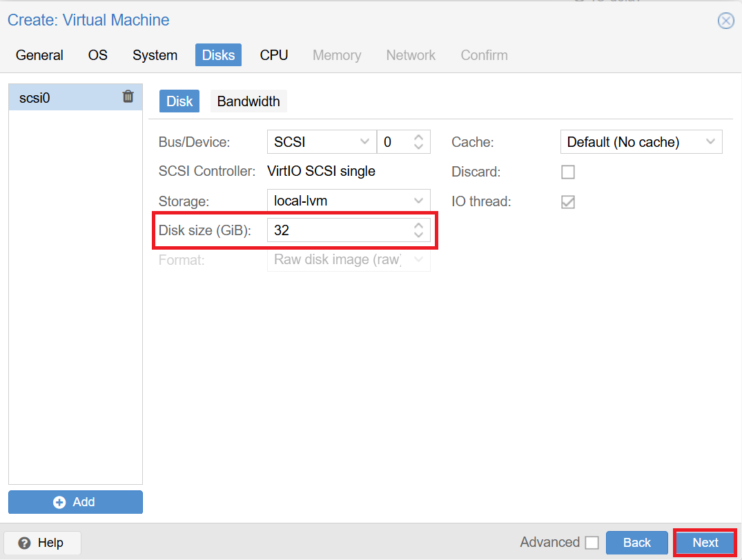742x560 pixels.
Task: Select scsi0 in the disk list
Action: pyautogui.click(x=62, y=98)
